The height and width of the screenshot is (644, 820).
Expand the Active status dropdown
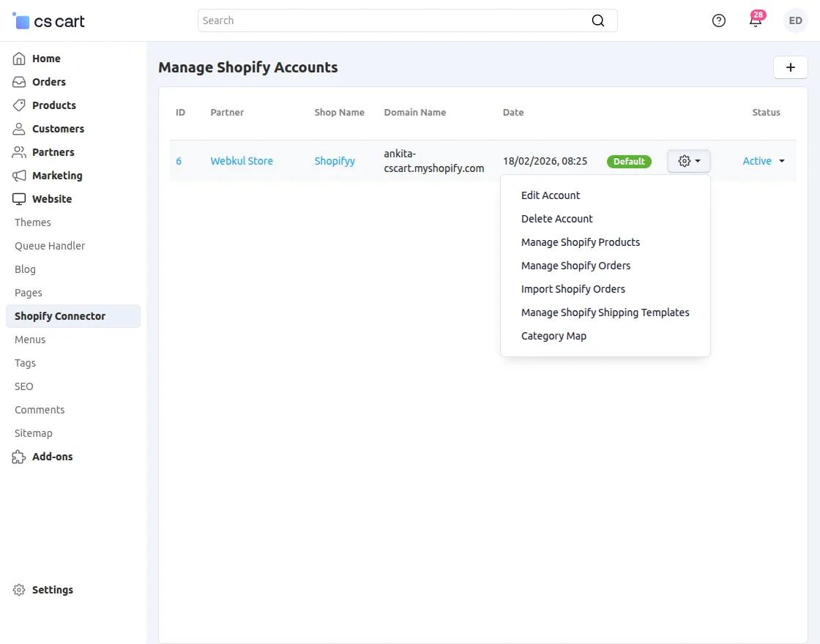[764, 161]
